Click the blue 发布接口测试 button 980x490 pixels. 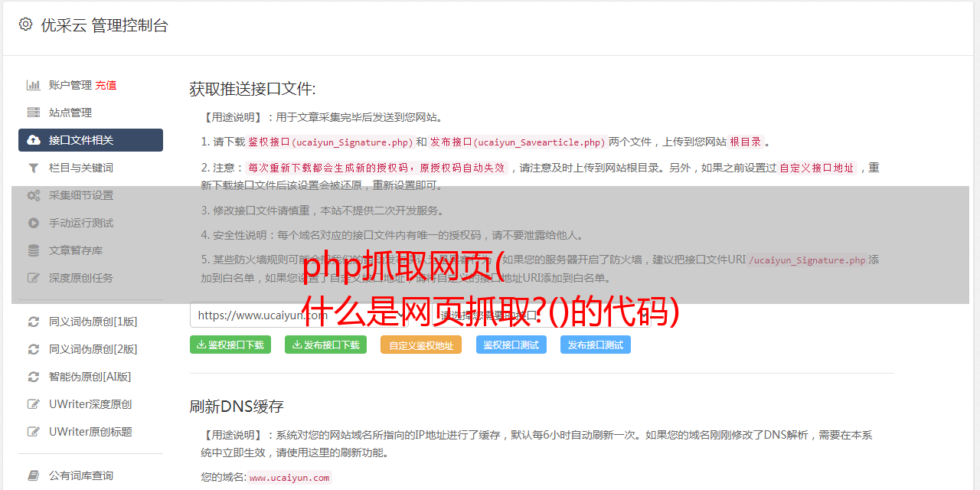pos(596,345)
